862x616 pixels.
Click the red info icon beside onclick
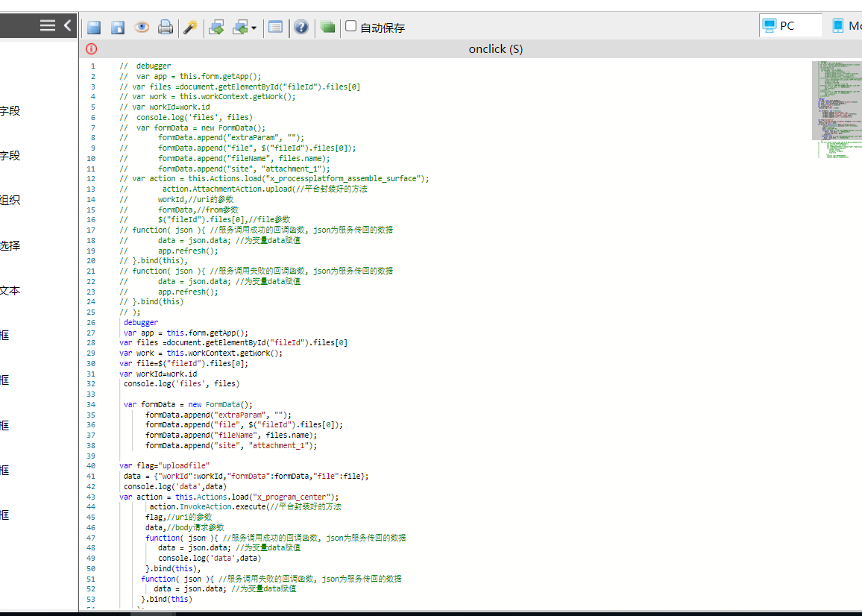[x=91, y=49]
